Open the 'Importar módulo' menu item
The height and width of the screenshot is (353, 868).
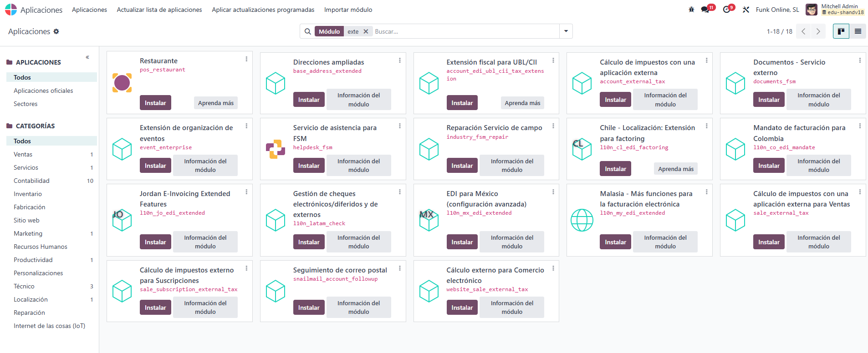[x=348, y=10]
